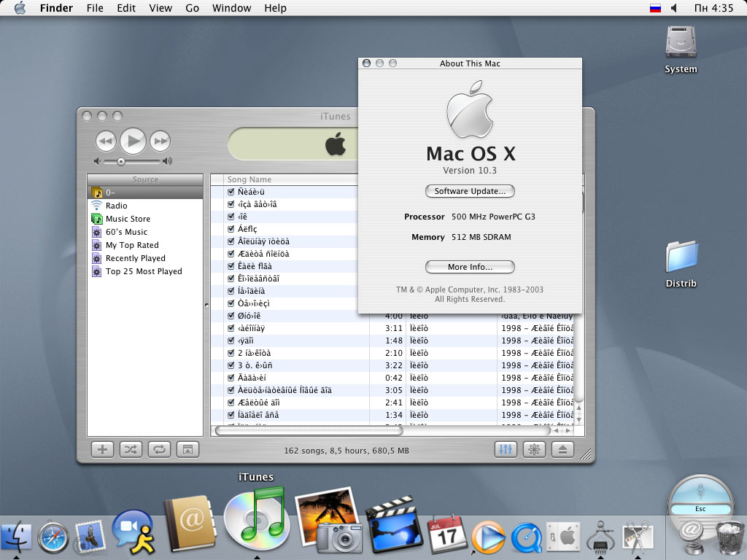Open the Apple menu
The width and height of the screenshot is (747, 560).
click(20, 8)
